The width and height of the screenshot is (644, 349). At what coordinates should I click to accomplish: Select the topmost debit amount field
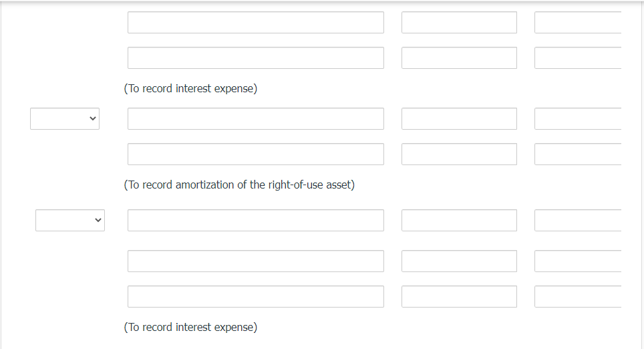click(x=459, y=22)
